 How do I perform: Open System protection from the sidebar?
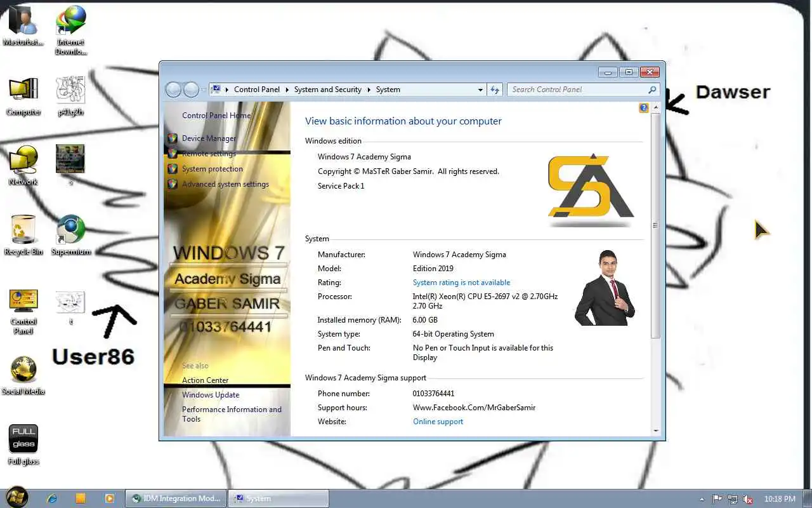(213, 169)
